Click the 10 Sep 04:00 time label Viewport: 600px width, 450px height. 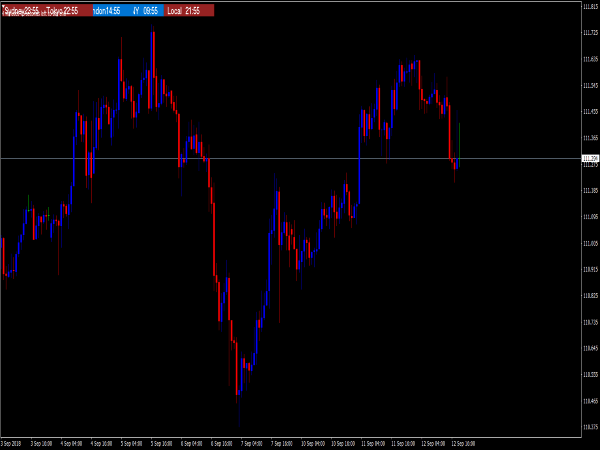click(x=313, y=443)
